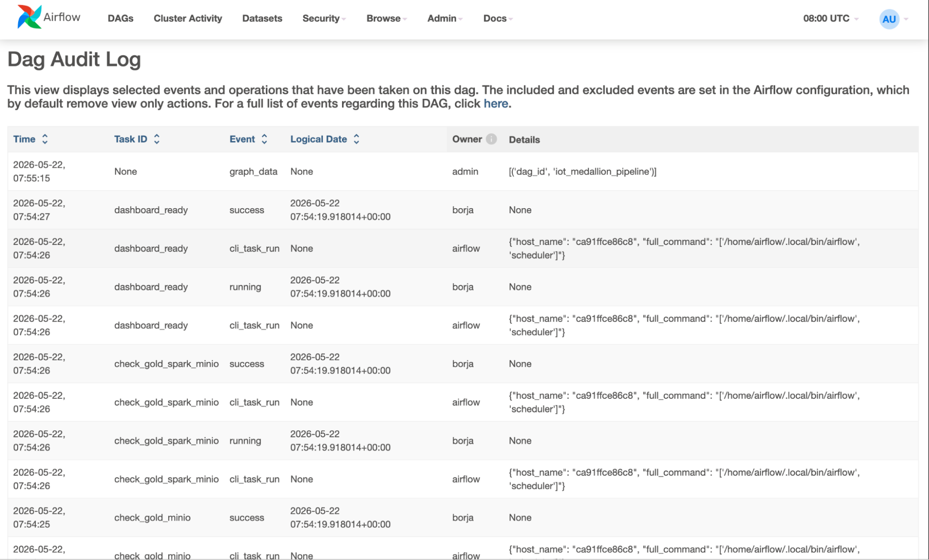Click the Dag Audit Log heading

coord(74,59)
